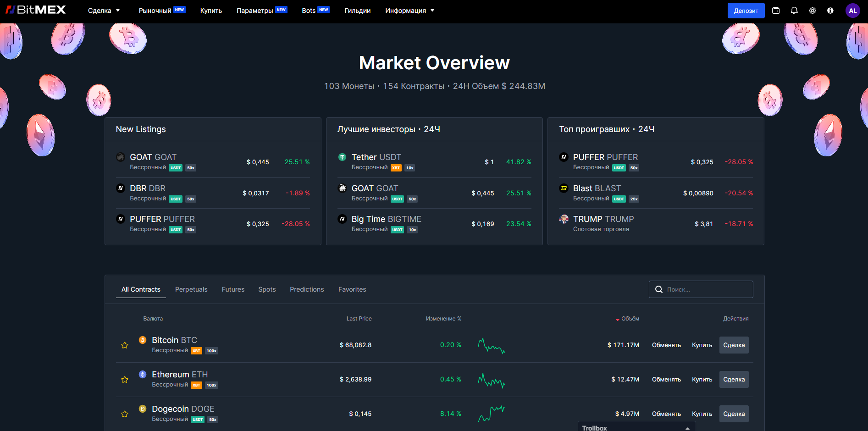Click the Bitcoin coin icon

coord(143,340)
